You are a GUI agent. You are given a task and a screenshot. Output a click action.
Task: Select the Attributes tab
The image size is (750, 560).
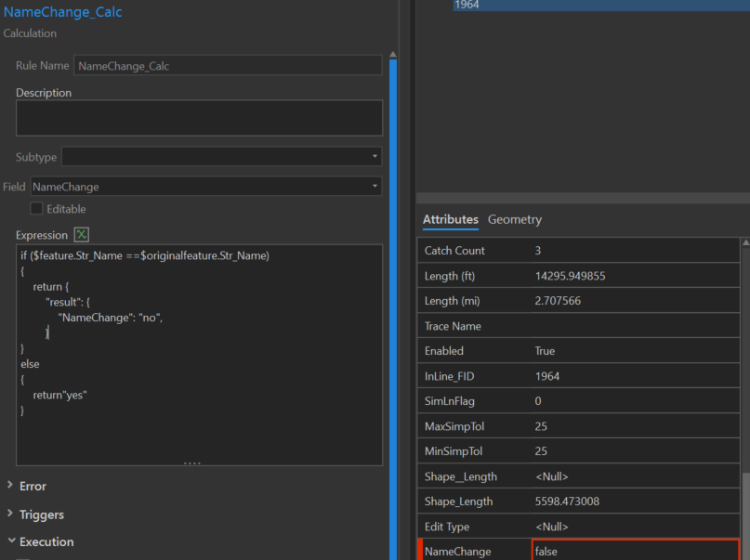(x=450, y=219)
